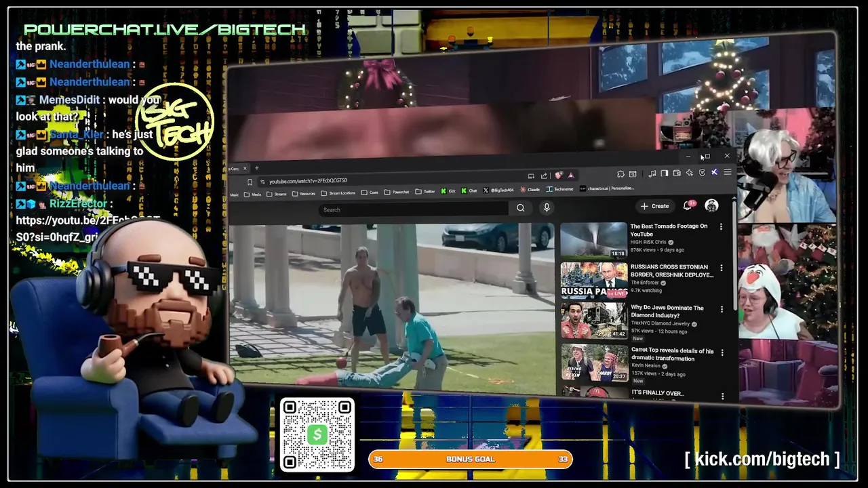Open YouTube notifications bell

tap(688, 205)
